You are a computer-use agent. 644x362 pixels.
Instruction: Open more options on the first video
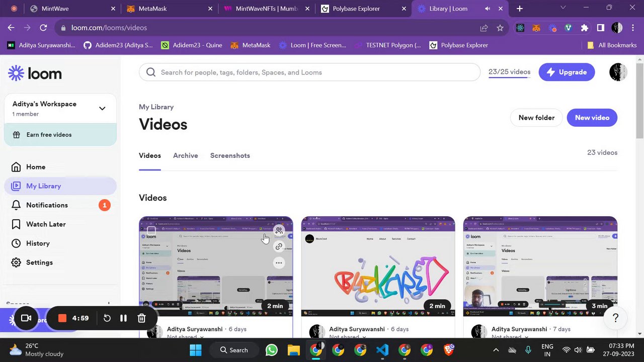tap(279, 262)
